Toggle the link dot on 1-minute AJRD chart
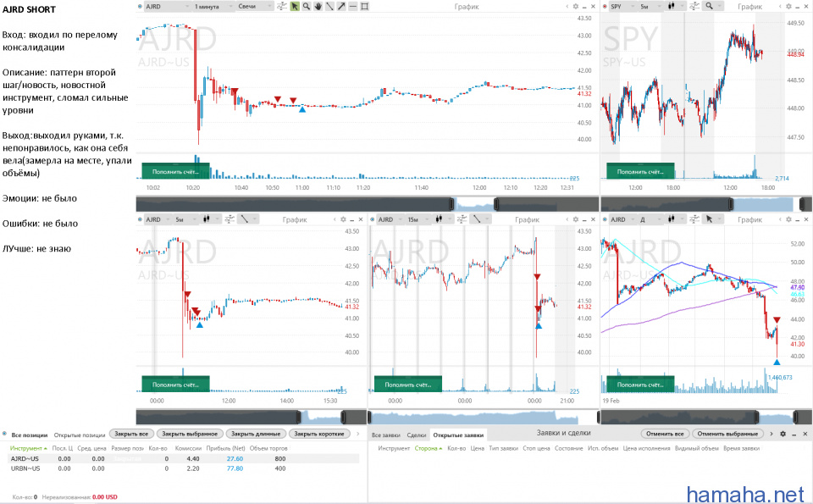The width and height of the screenshot is (813, 504). coord(140,6)
